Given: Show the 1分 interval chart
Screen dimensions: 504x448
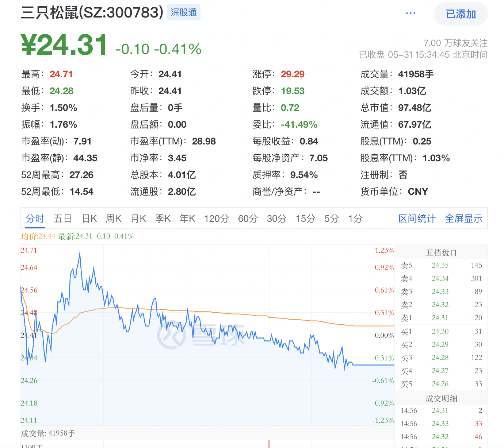Looking at the screenshot, I should (355, 219).
